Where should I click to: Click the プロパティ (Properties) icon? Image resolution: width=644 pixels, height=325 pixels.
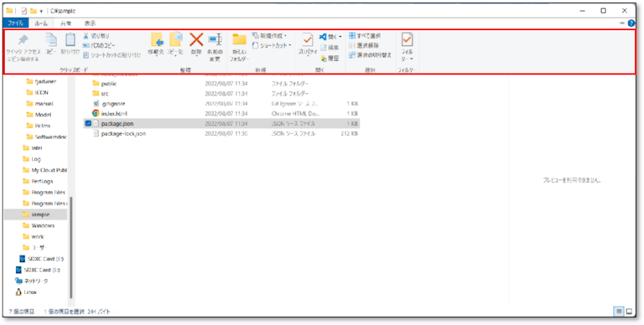(308, 40)
